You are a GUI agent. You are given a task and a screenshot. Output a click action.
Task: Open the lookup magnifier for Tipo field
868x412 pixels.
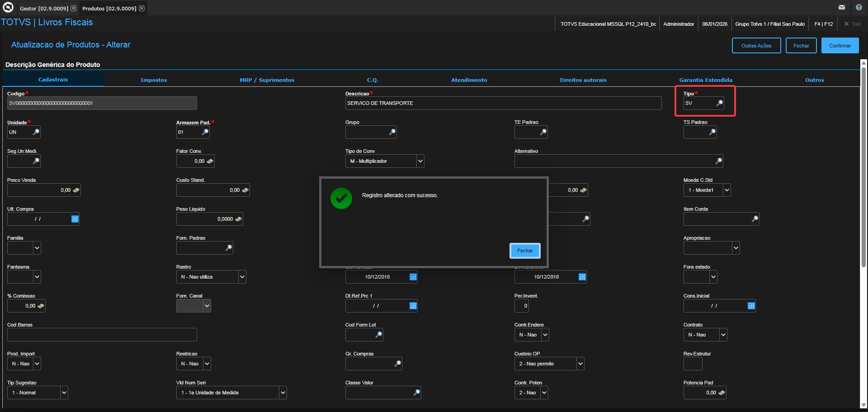pos(719,103)
